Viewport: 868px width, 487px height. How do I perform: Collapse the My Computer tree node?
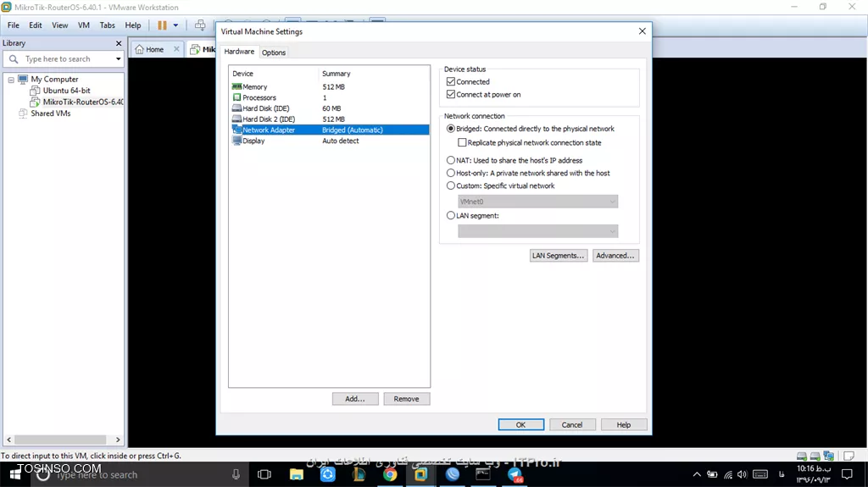[x=10, y=80]
